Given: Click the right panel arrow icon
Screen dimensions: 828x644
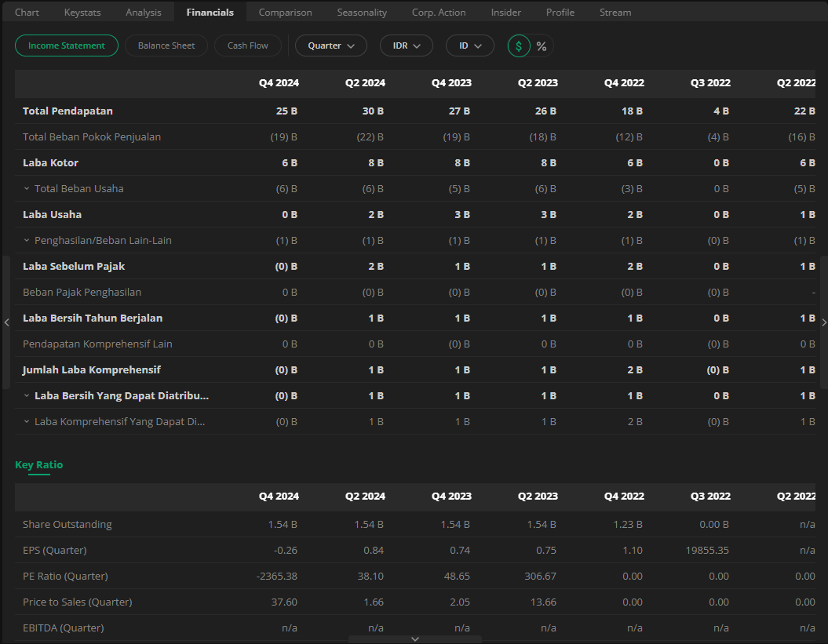Looking at the screenshot, I should (823, 322).
